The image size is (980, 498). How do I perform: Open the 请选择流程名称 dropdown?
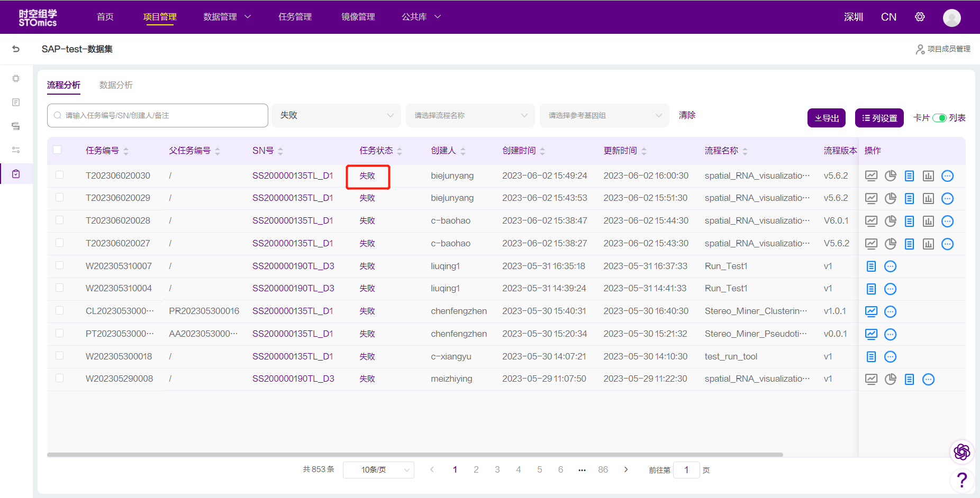470,115
